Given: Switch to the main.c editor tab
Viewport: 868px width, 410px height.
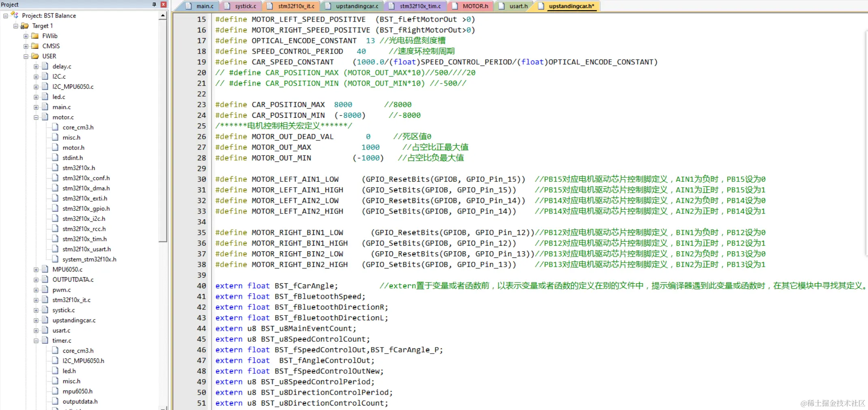Looking at the screenshot, I should pos(199,6).
